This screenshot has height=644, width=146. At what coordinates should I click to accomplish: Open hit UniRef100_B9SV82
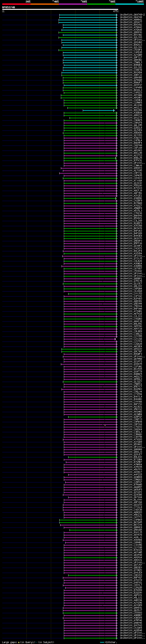click(x=131, y=25)
